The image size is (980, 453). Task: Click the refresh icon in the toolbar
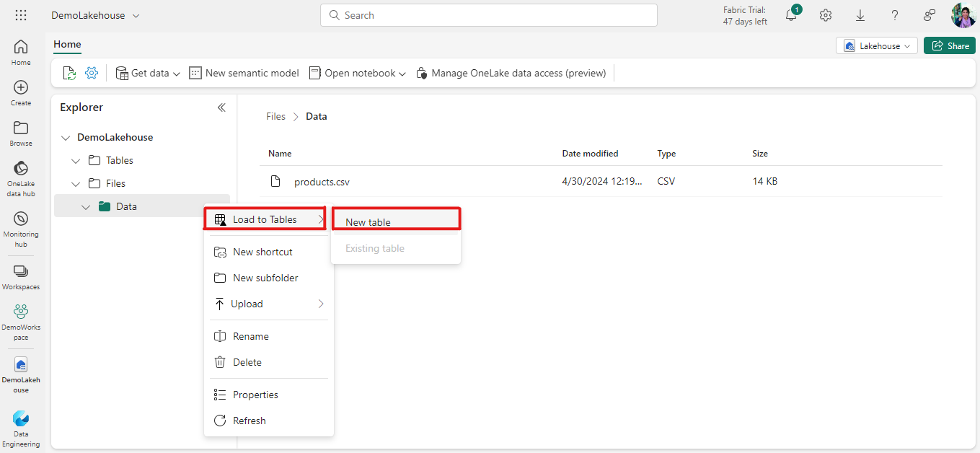tap(69, 73)
